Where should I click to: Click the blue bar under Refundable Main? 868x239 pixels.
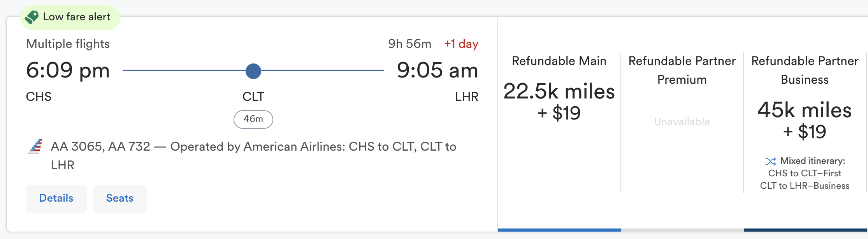559,230
